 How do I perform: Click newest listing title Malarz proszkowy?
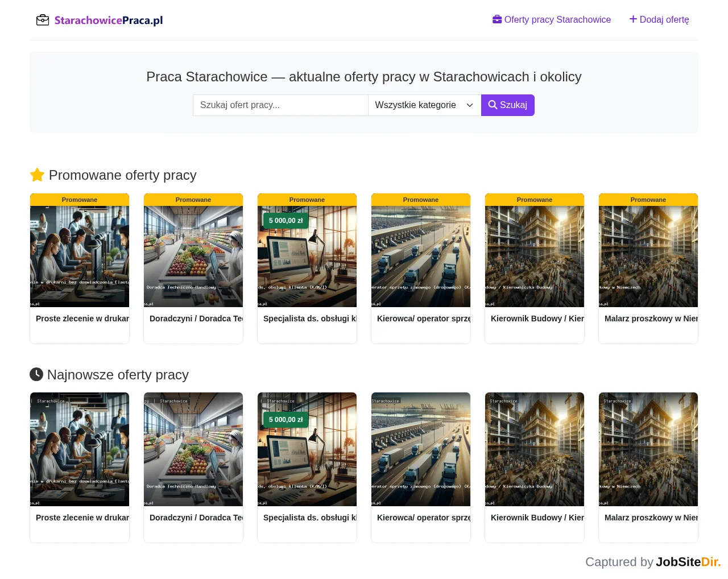pos(651,518)
